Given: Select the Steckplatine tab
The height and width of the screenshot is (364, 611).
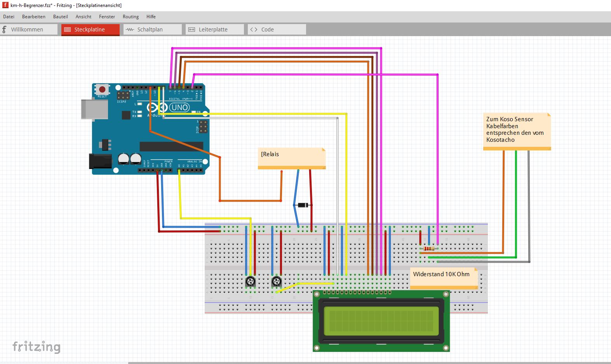Looking at the screenshot, I should coord(91,30).
